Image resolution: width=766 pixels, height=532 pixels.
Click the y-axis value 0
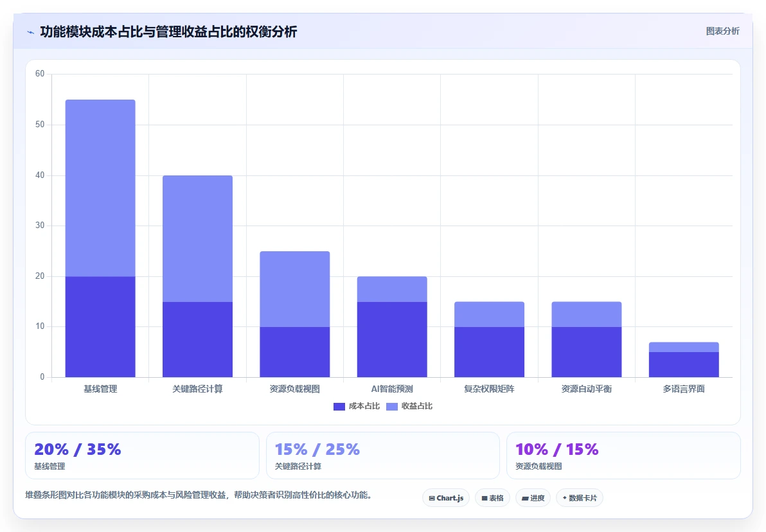click(42, 377)
